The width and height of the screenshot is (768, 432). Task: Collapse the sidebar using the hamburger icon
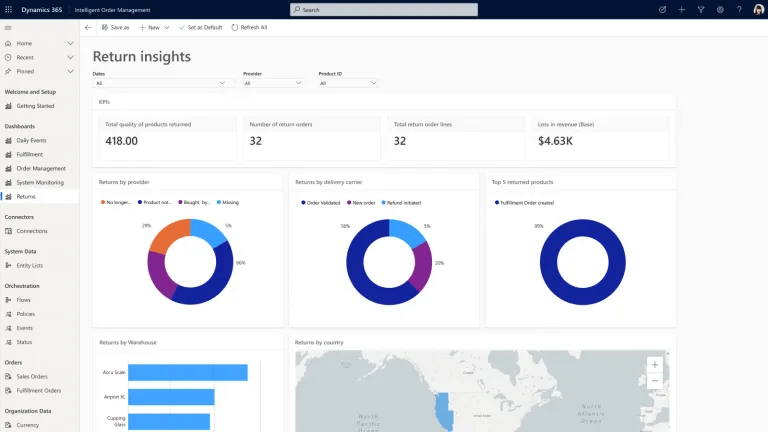tap(8, 27)
